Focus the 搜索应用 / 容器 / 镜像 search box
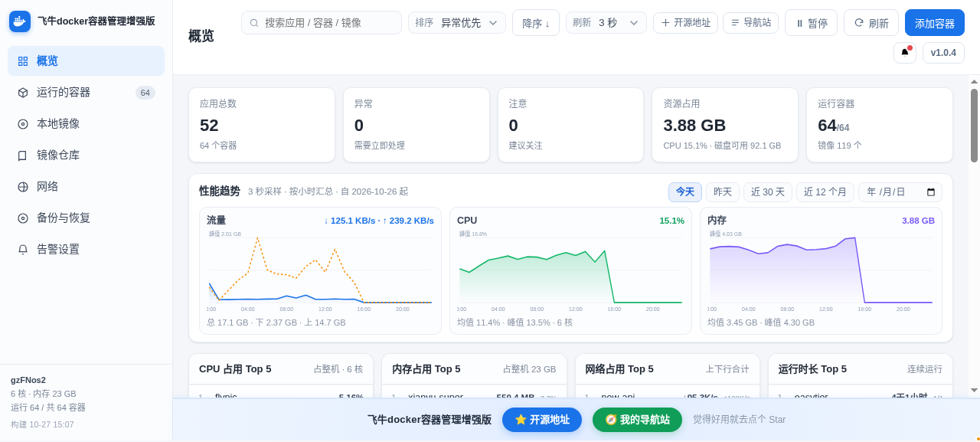The width and height of the screenshot is (980, 442). pyautogui.click(x=322, y=23)
